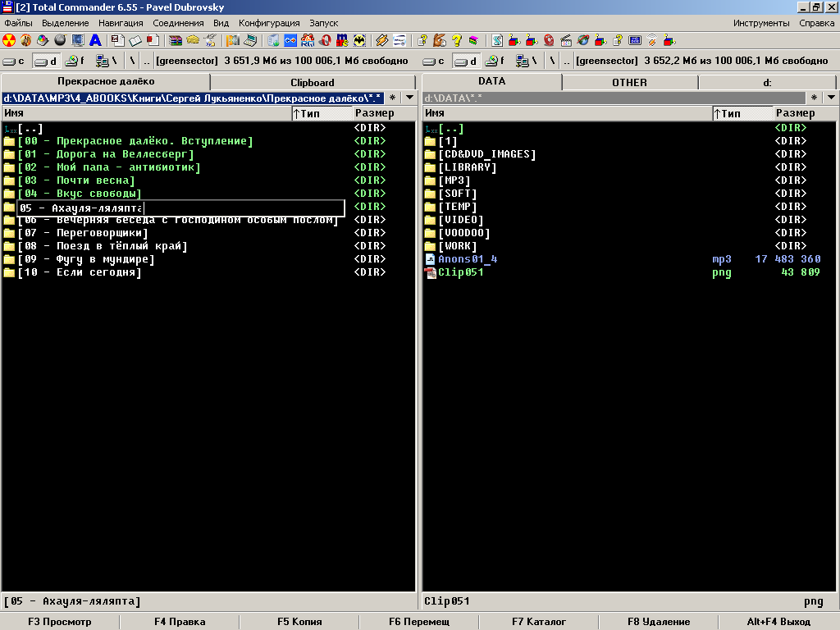
Task: Open right panel favorites asterisk button
Action: 814,98
